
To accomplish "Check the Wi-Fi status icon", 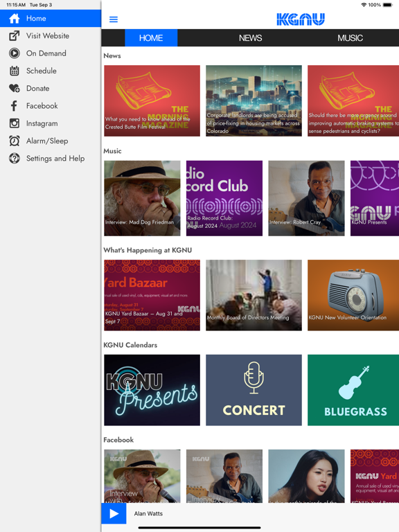I will (x=364, y=5).
